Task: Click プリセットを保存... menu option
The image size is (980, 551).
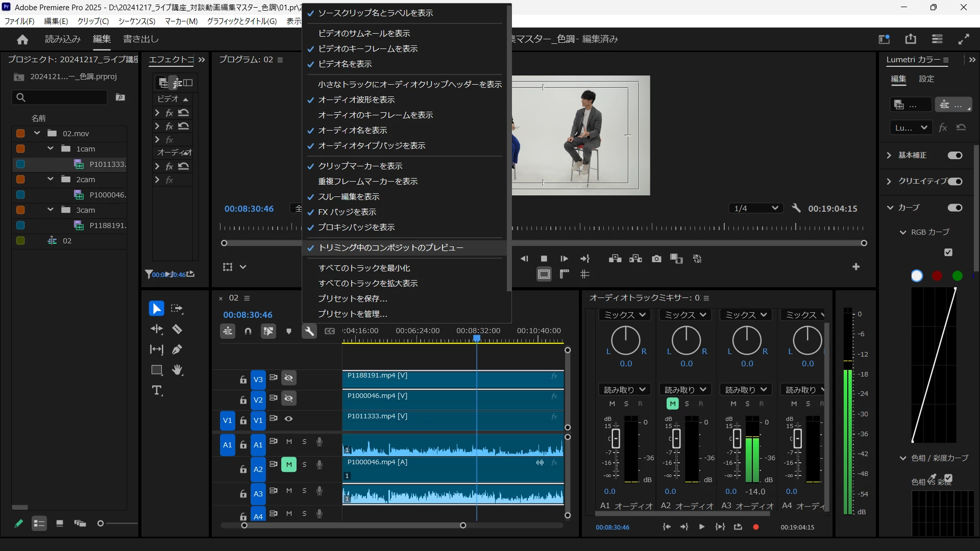Action: pyautogui.click(x=353, y=299)
